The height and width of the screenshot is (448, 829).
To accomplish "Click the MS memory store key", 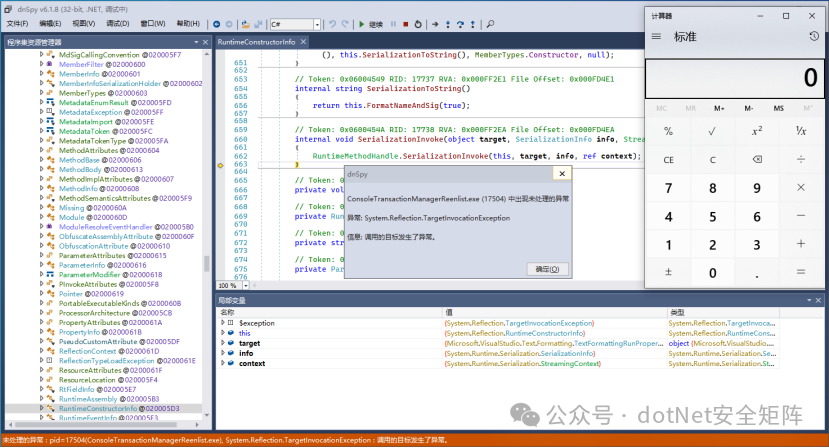I will point(778,108).
